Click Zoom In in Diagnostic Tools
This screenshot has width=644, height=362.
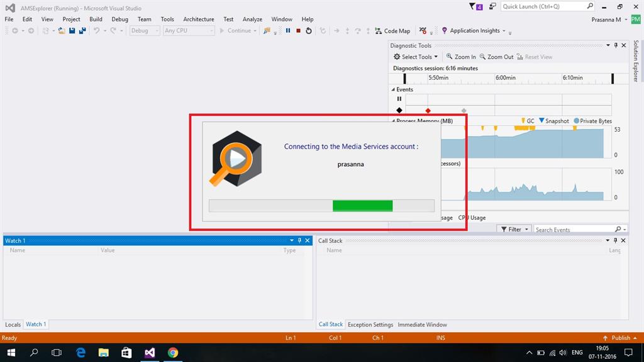click(461, 57)
